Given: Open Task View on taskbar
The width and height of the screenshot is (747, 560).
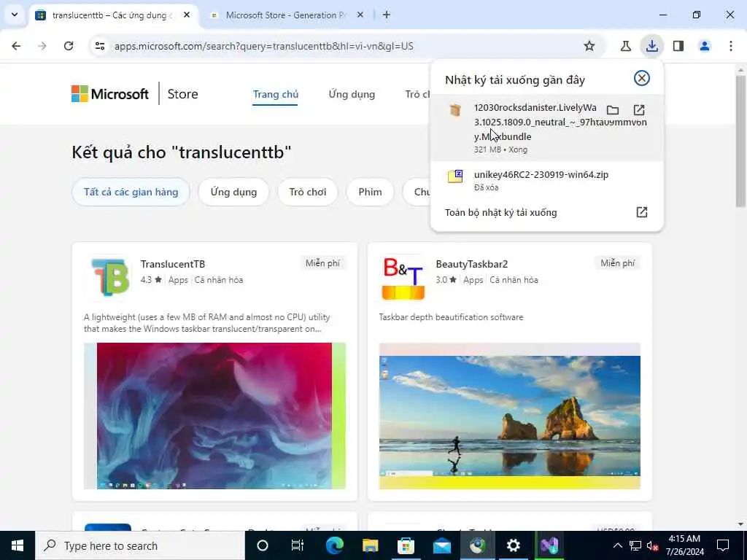Looking at the screenshot, I should (298, 545).
